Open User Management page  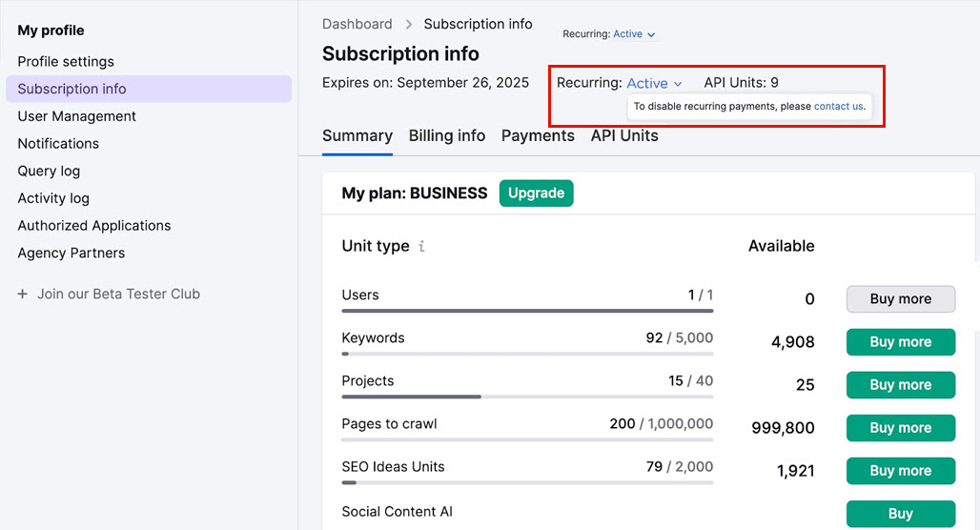pyautogui.click(x=76, y=116)
